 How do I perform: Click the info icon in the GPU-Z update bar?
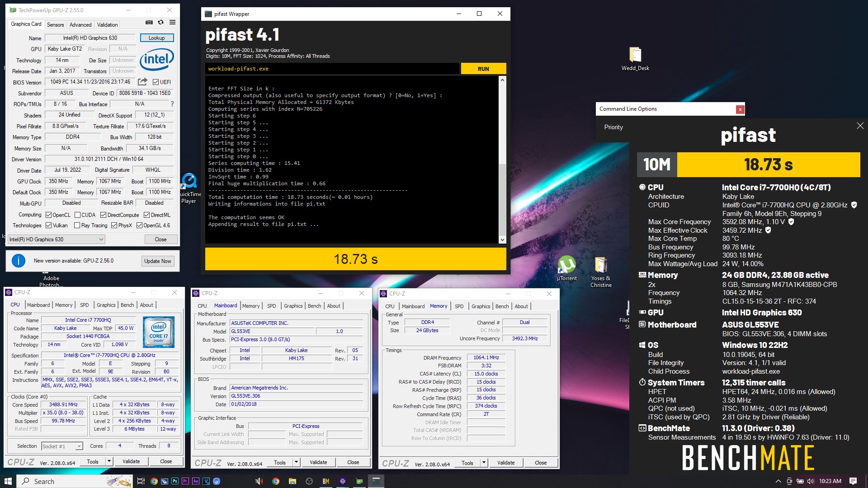(x=18, y=261)
